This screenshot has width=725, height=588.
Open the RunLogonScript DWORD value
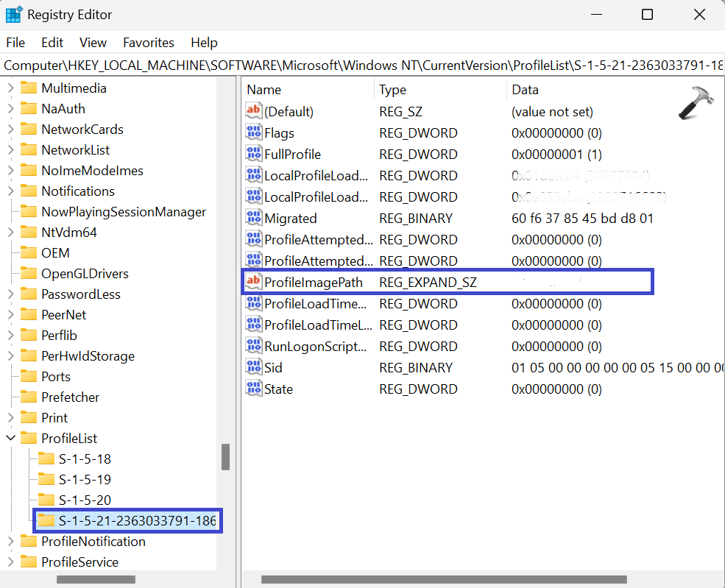coord(303,346)
